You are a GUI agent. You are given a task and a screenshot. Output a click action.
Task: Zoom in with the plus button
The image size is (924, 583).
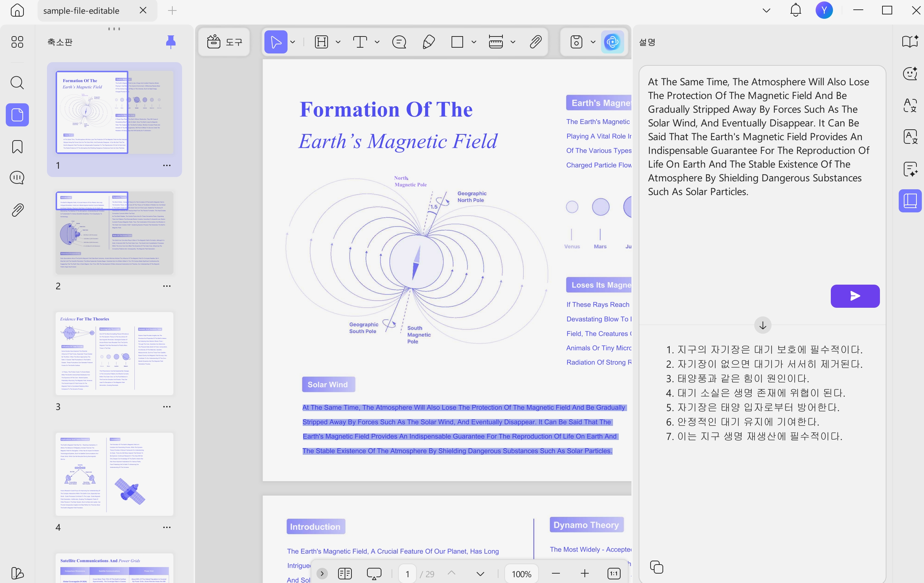584,574
